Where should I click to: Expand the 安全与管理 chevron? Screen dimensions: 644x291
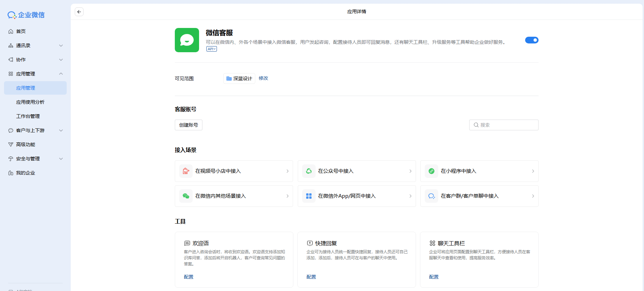61,159
